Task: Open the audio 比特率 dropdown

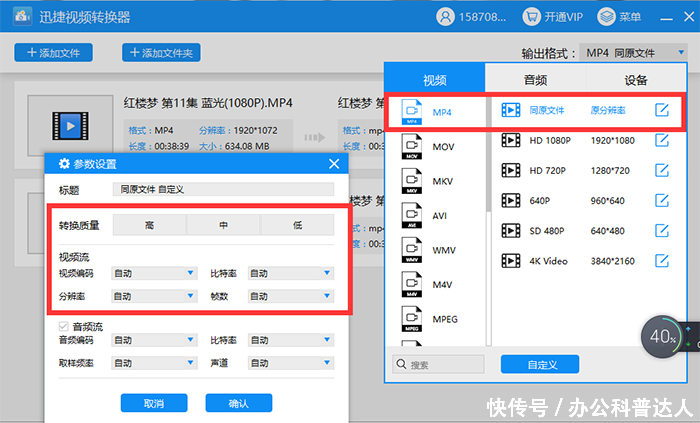Action: [291, 340]
